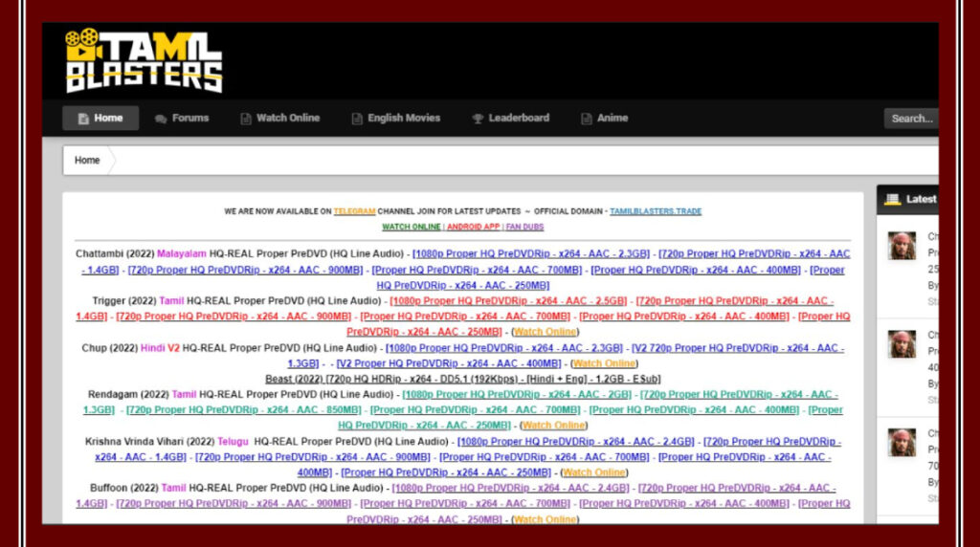Click the 'Latest' sidebar panel heading
The height and width of the screenshot is (547, 980).
coord(922,199)
